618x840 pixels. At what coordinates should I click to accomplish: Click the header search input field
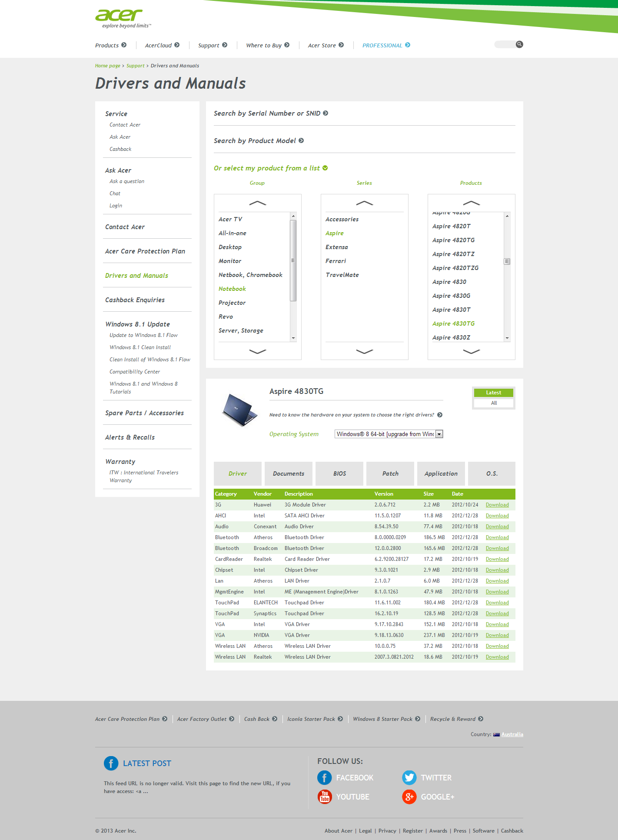tap(505, 44)
